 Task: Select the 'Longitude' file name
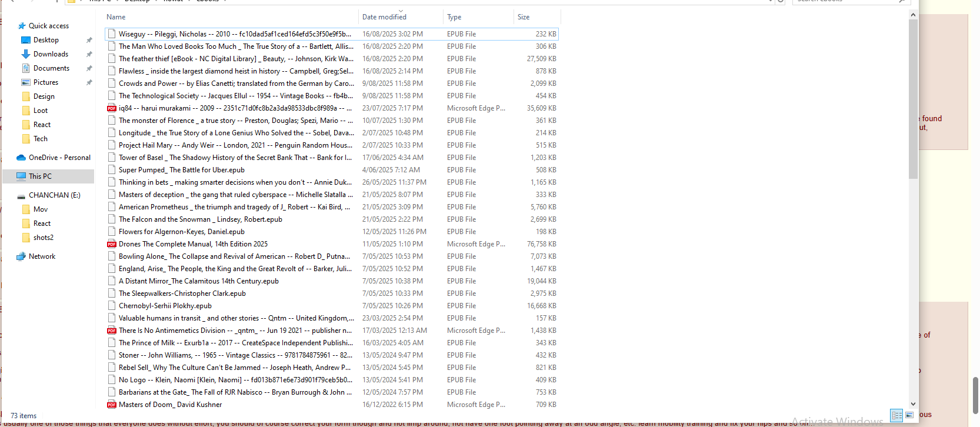point(236,133)
